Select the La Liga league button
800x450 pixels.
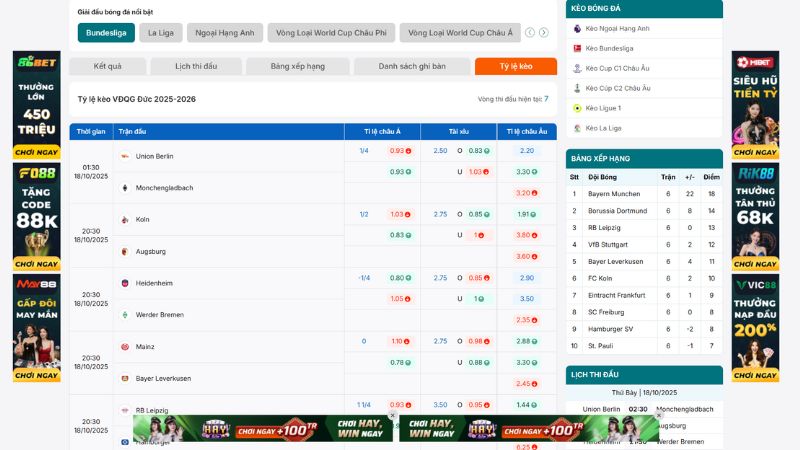point(159,33)
